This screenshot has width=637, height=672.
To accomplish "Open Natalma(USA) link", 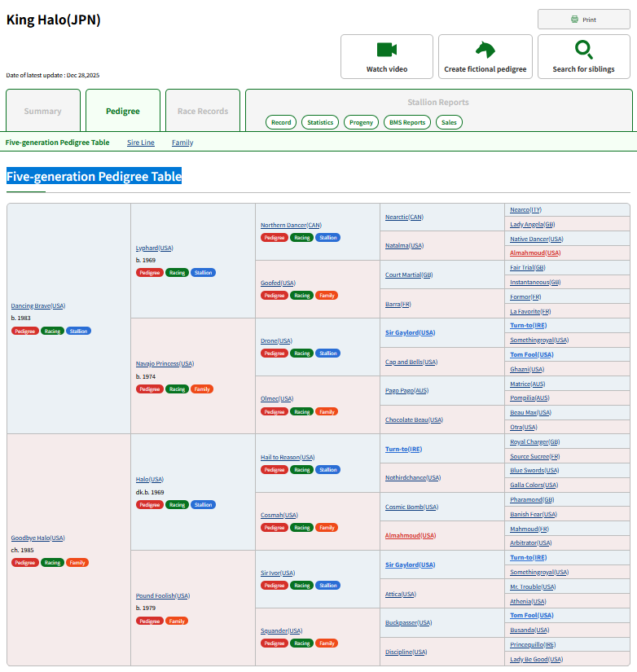I will pyautogui.click(x=404, y=245).
